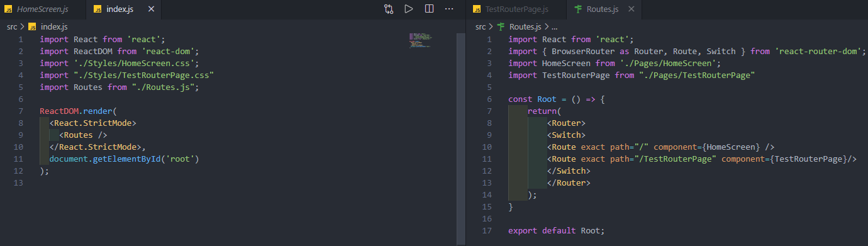
Task: Click the return keyword in Routes.js
Action: tap(542, 111)
